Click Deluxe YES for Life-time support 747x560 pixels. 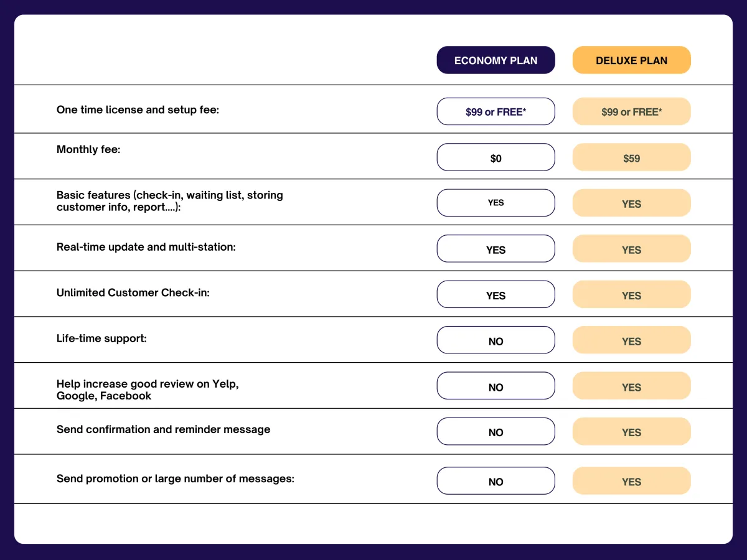tap(631, 341)
